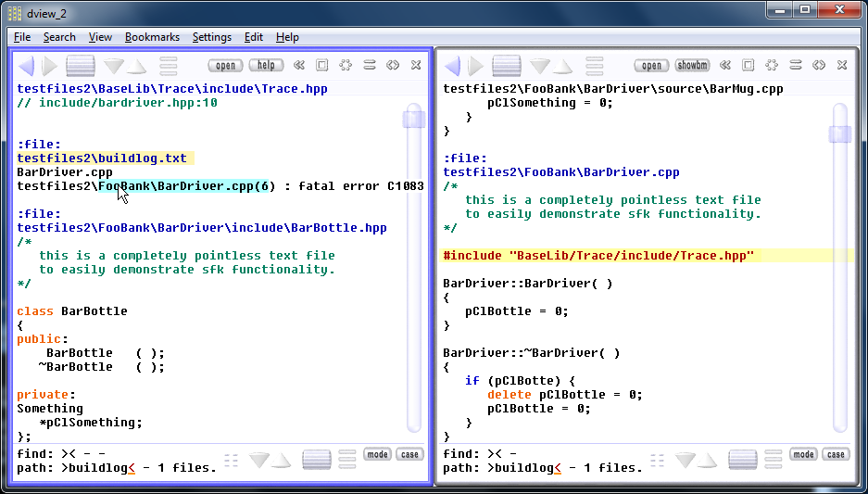The image size is (868, 494).
Task: Click the double left chevron in left pane
Action: pos(298,66)
